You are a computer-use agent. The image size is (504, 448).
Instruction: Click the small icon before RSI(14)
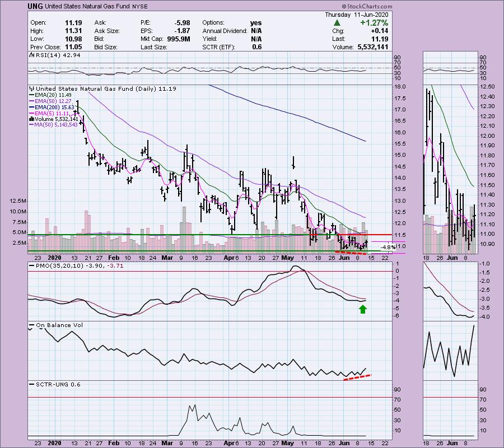32,55
